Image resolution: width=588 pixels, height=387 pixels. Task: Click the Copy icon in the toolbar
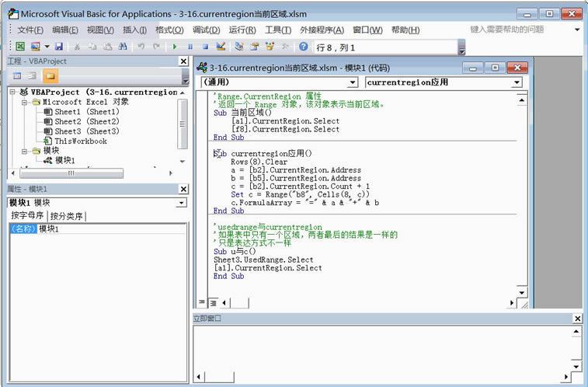[92, 47]
